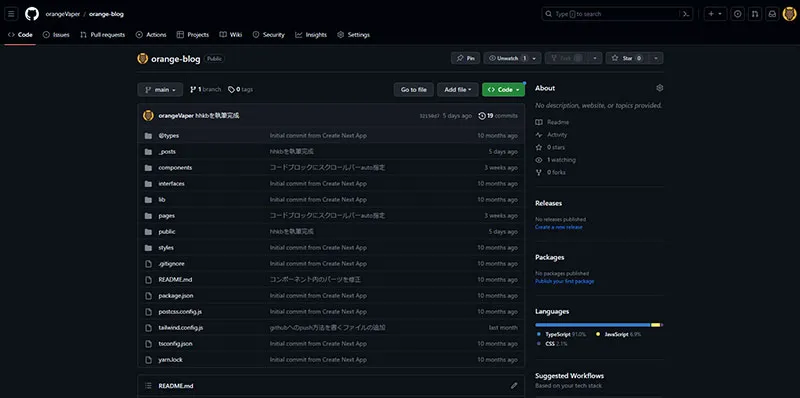Click the repository owner avatar beside orange-blog
Image resolution: width=800 pixels, height=398 pixels.
143,59
